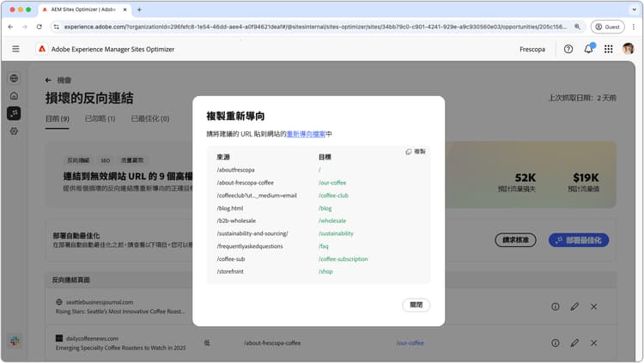
Task: Click /storefront source path
Action: (x=230, y=271)
